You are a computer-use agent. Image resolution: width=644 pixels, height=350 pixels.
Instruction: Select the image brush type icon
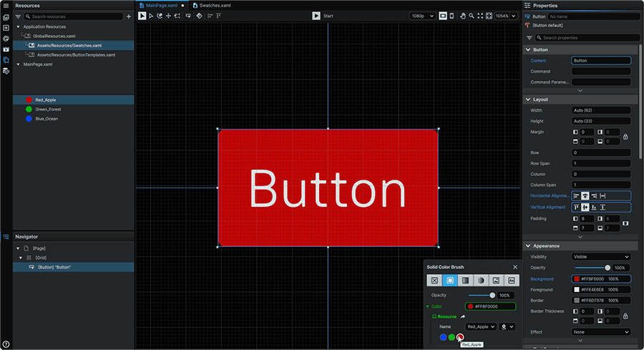[x=496, y=281]
